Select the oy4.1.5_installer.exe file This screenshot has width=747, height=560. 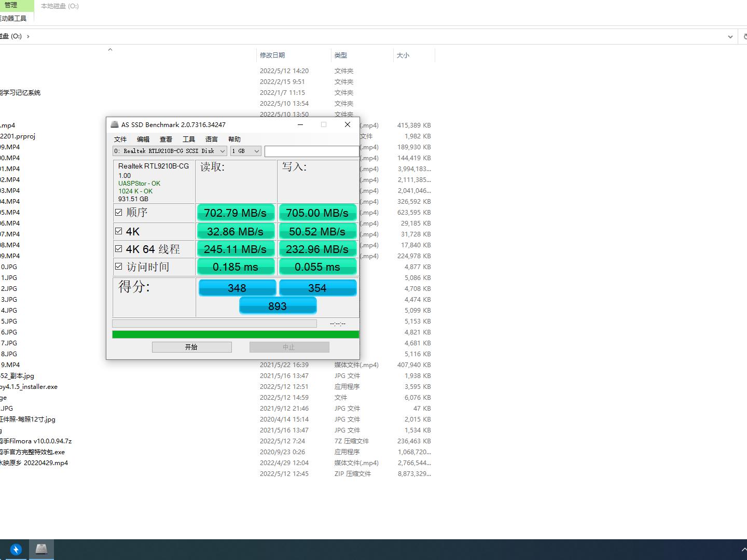29,387
